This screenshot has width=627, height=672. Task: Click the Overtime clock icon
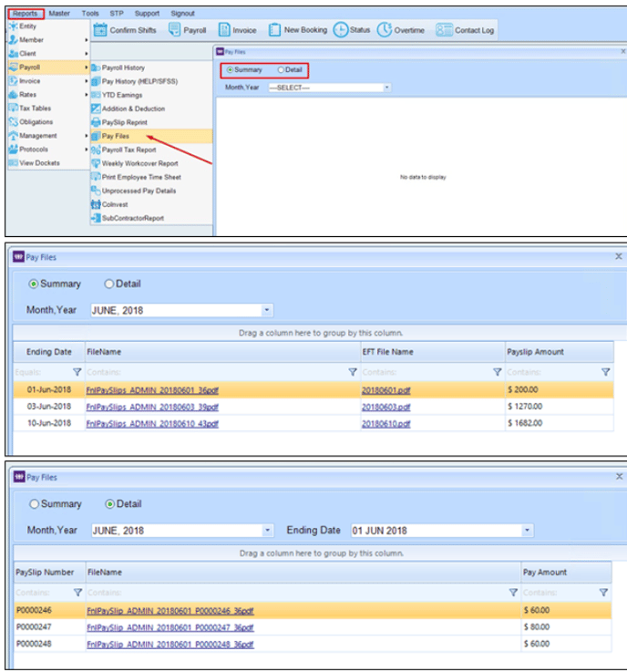pos(385,29)
